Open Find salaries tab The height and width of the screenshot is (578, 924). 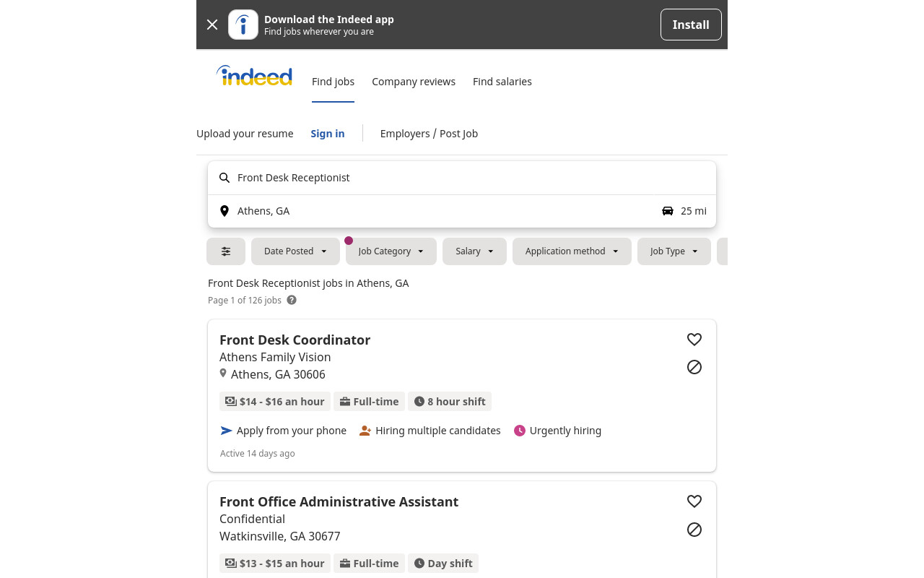[x=502, y=82]
